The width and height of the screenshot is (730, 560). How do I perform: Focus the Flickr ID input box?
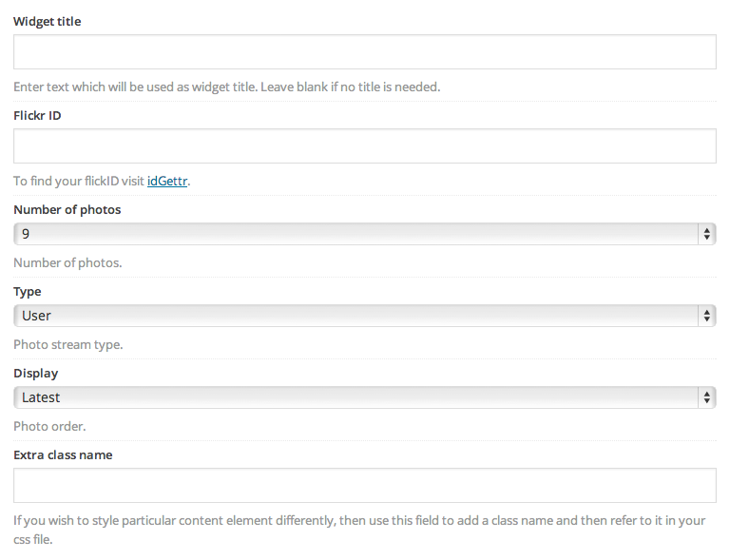pos(365,145)
